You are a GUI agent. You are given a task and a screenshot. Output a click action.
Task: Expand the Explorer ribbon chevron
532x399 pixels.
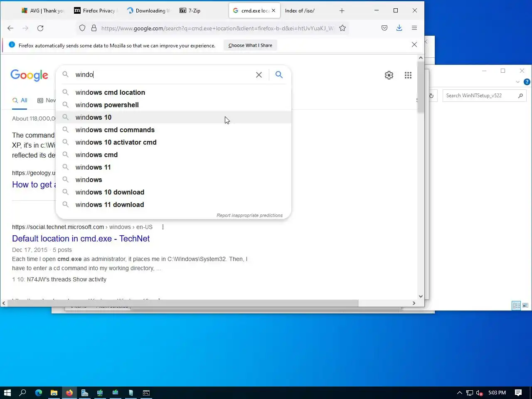pyautogui.click(x=517, y=82)
